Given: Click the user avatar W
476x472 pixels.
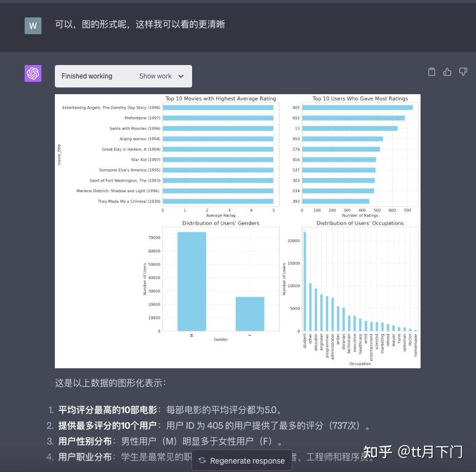Looking at the screenshot, I should (x=33, y=26).
